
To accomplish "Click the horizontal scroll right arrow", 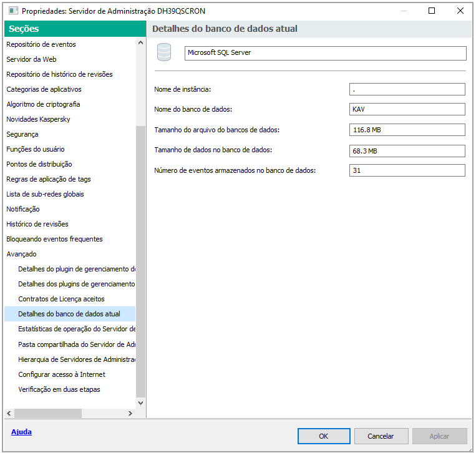I will [x=130, y=413].
